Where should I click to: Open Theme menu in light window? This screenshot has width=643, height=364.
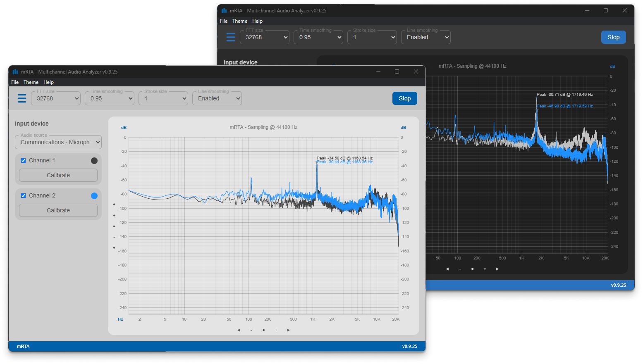(31, 82)
